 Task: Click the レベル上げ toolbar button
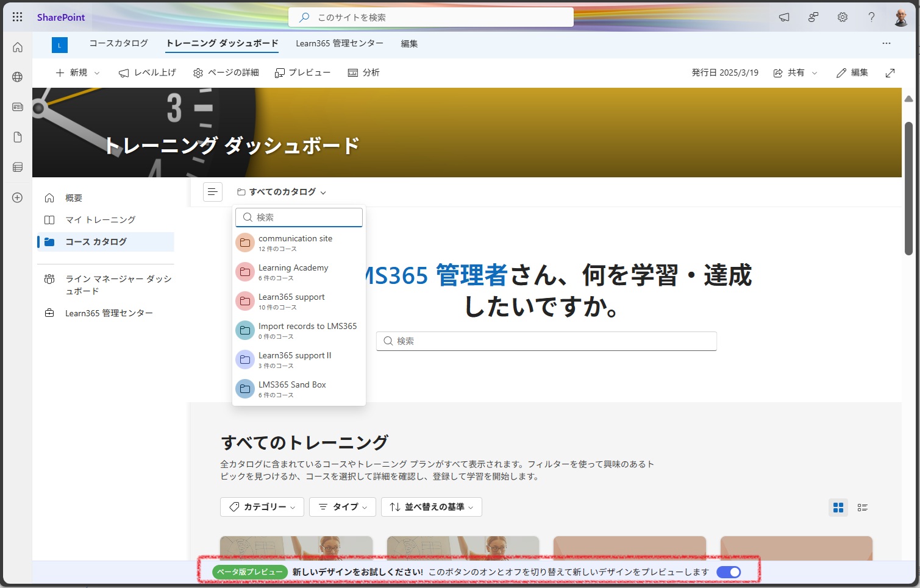147,73
